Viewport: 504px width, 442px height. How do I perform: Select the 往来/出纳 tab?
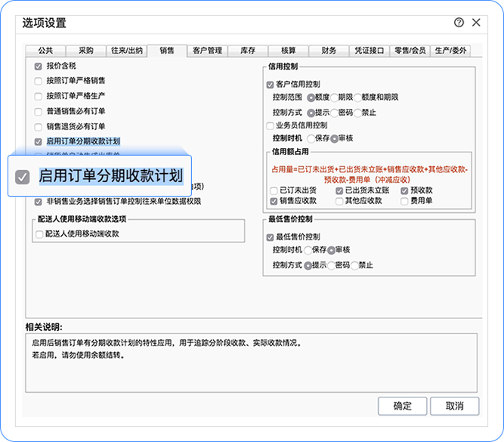(x=127, y=51)
